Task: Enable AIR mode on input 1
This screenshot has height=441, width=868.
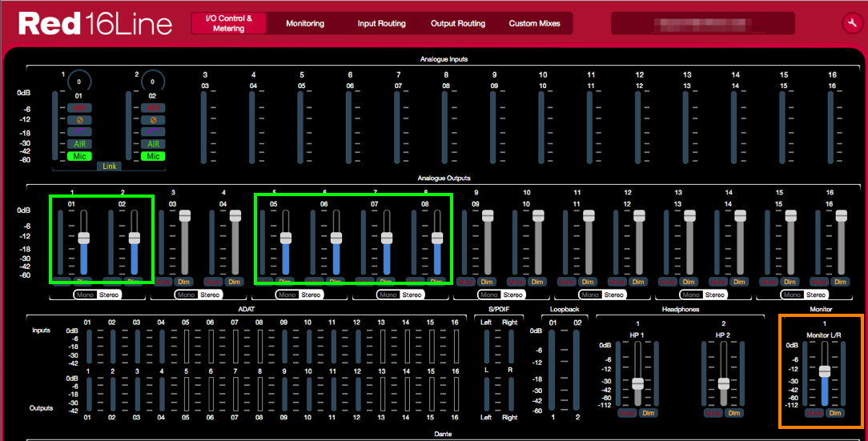Action: [x=80, y=144]
